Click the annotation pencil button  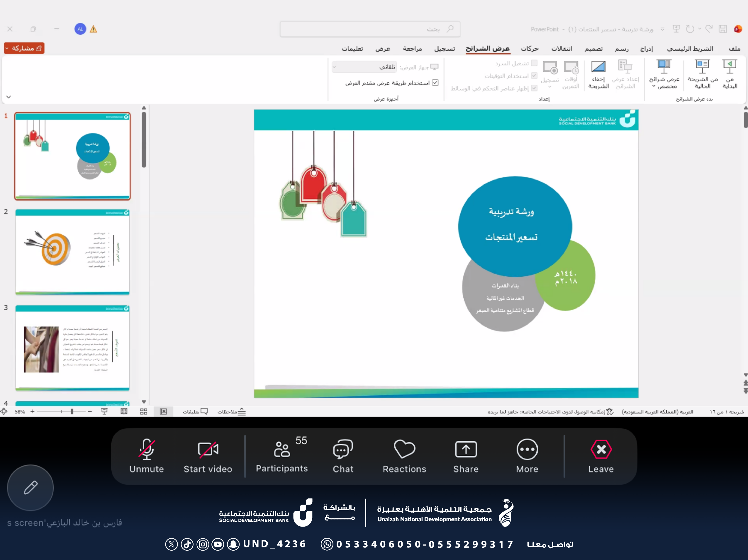pos(30,487)
